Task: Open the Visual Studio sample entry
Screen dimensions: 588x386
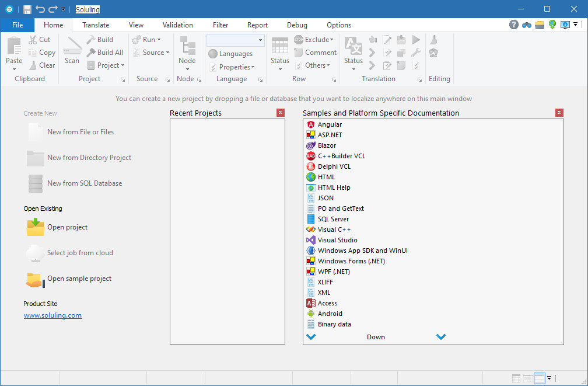Action: (x=337, y=240)
